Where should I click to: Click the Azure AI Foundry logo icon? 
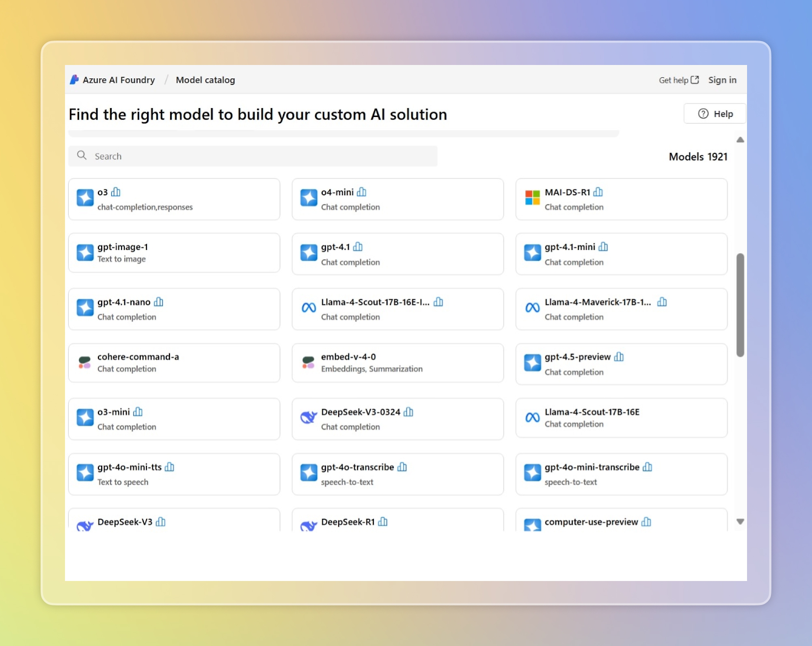coord(74,80)
